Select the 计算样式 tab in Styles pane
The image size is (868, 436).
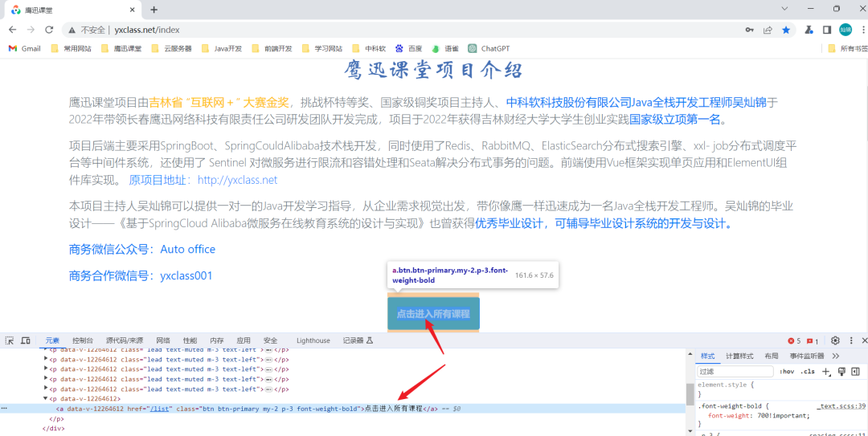click(x=739, y=356)
